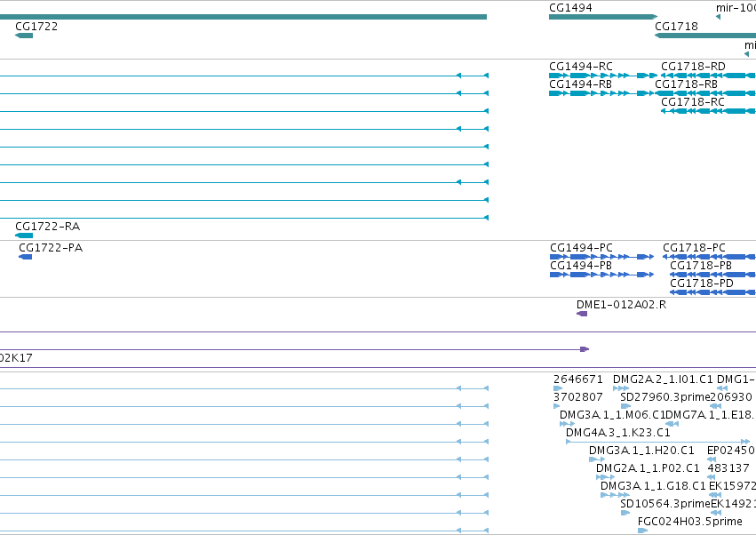
Task: Select the CG1722-RA transcript glyph
Action: coord(24,236)
